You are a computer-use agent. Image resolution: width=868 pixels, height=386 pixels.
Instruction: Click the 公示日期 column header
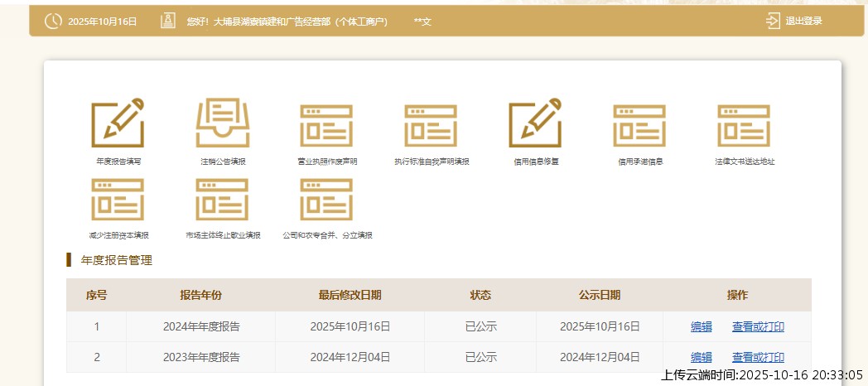tap(600, 295)
